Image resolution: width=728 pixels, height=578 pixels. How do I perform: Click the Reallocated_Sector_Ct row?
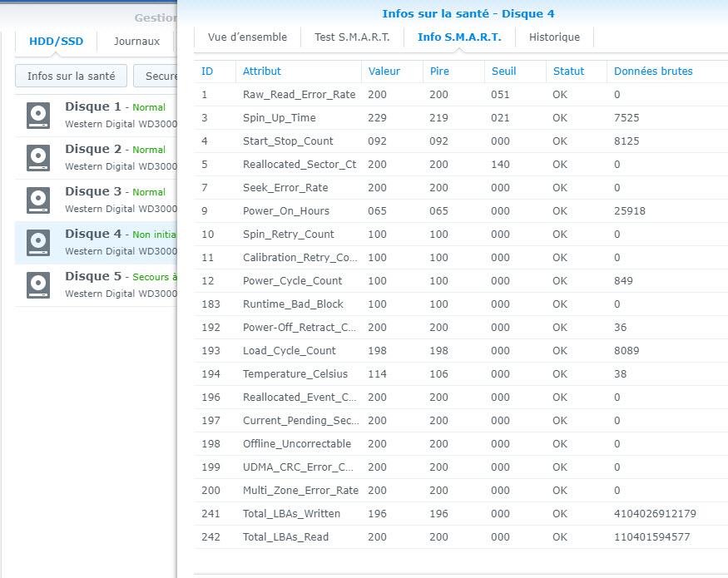(458, 165)
